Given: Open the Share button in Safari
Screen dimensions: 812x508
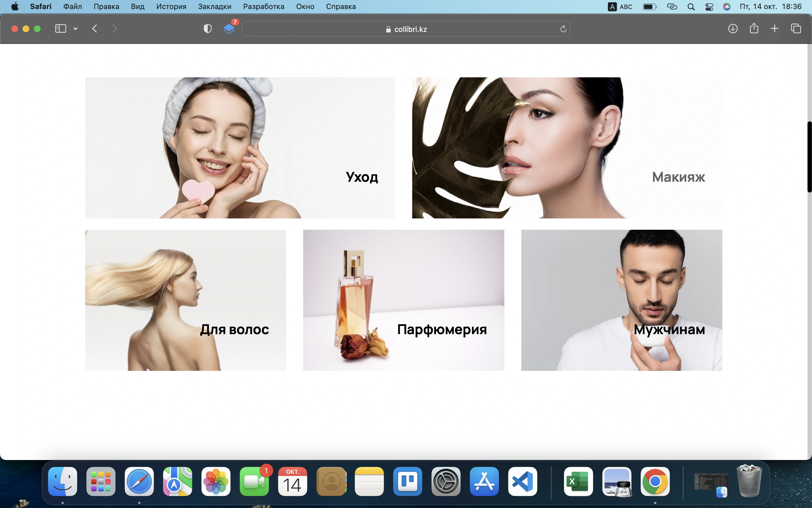Looking at the screenshot, I should coord(754,28).
